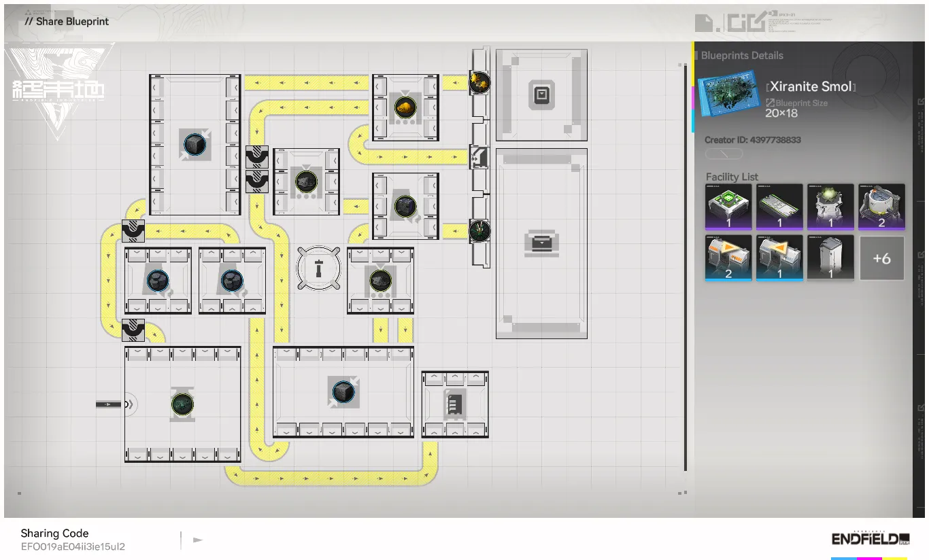Click the dark plant item at lower conveyor output
Screen dimensions: 929x560
pos(480,231)
